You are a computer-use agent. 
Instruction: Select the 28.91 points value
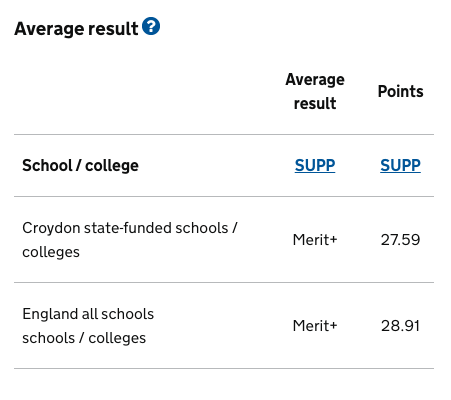(400, 326)
